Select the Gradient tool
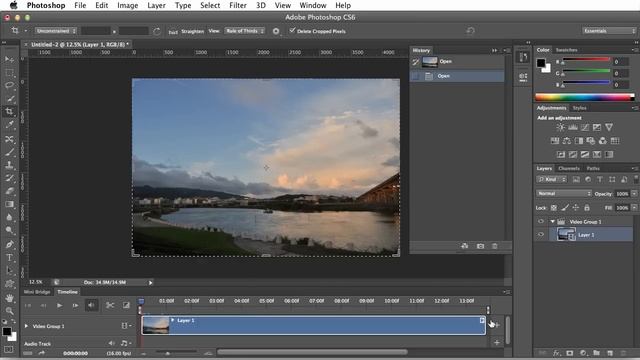 click(x=9, y=204)
